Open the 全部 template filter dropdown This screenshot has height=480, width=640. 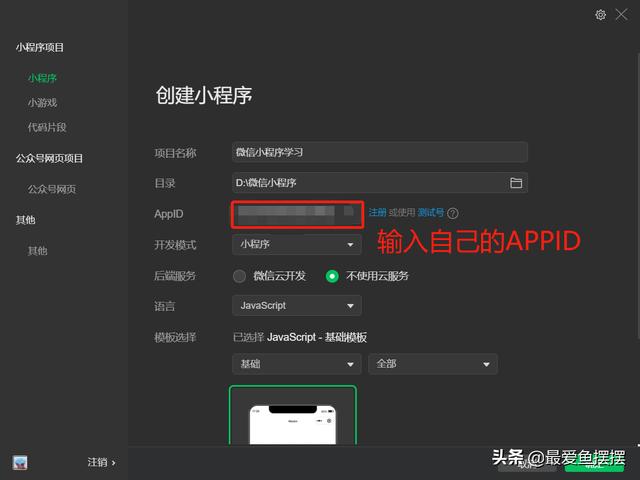(x=433, y=364)
